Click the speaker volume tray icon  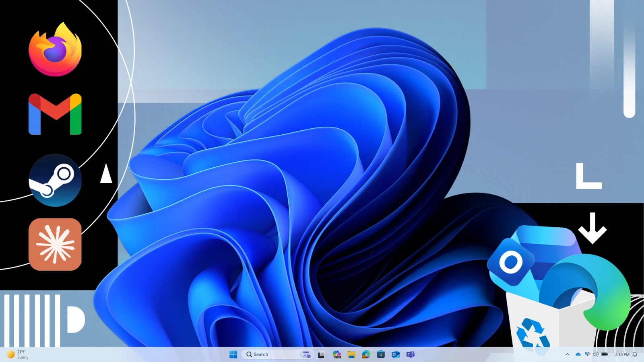596,354
